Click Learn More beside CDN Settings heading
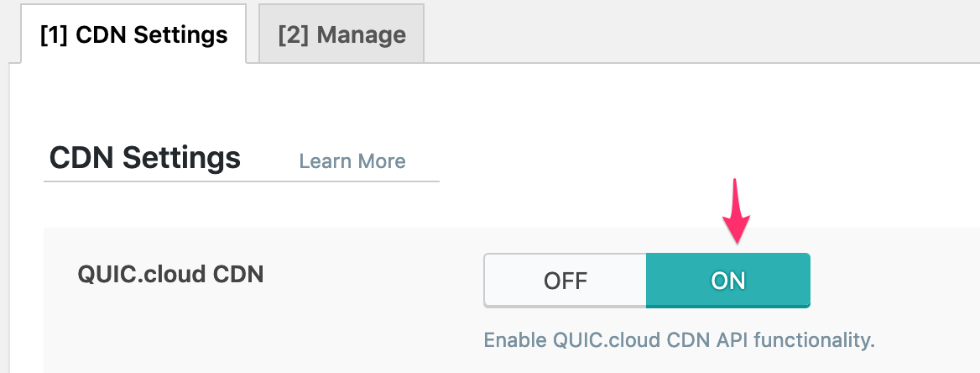The height and width of the screenshot is (373, 980). point(352,161)
